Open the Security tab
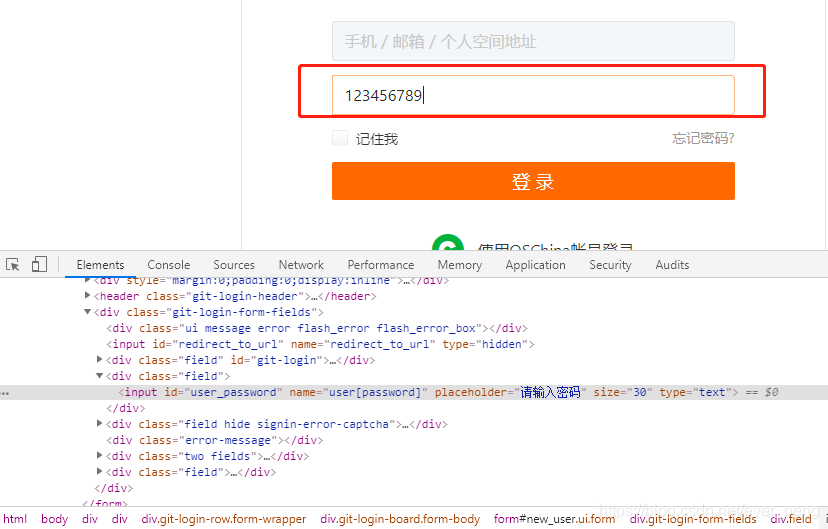Image resolution: width=828 pixels, height=529 pixels. tap(610, 264)
